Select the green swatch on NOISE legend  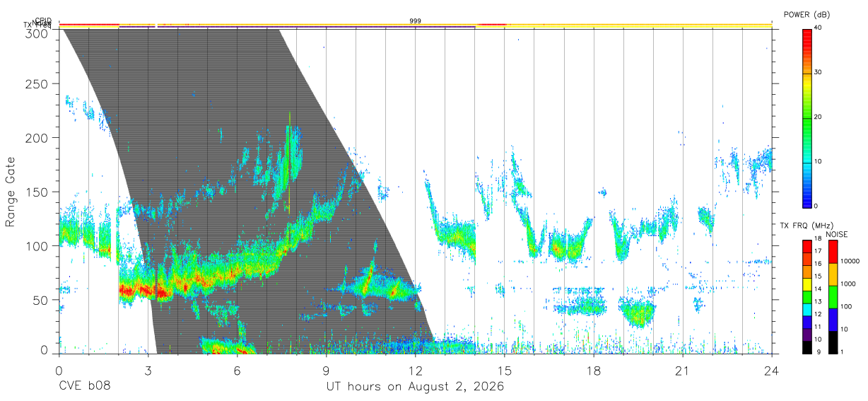833,297
